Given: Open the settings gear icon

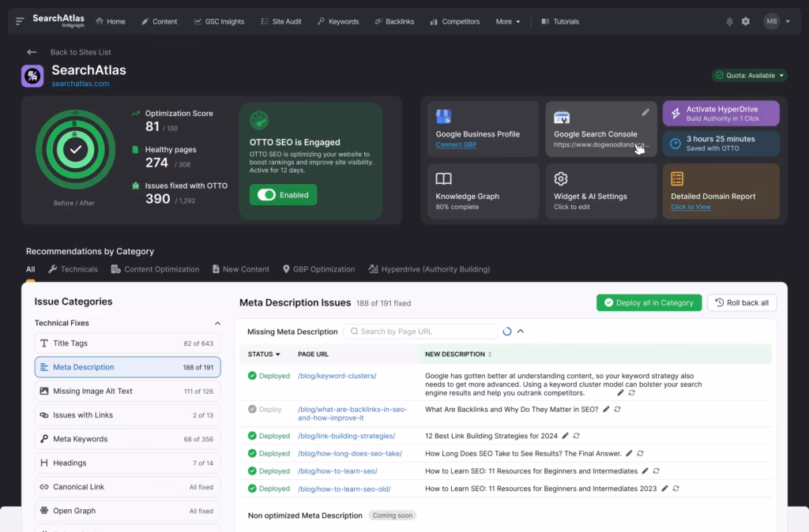Looking at the screenshot, I should coord(745,21).
